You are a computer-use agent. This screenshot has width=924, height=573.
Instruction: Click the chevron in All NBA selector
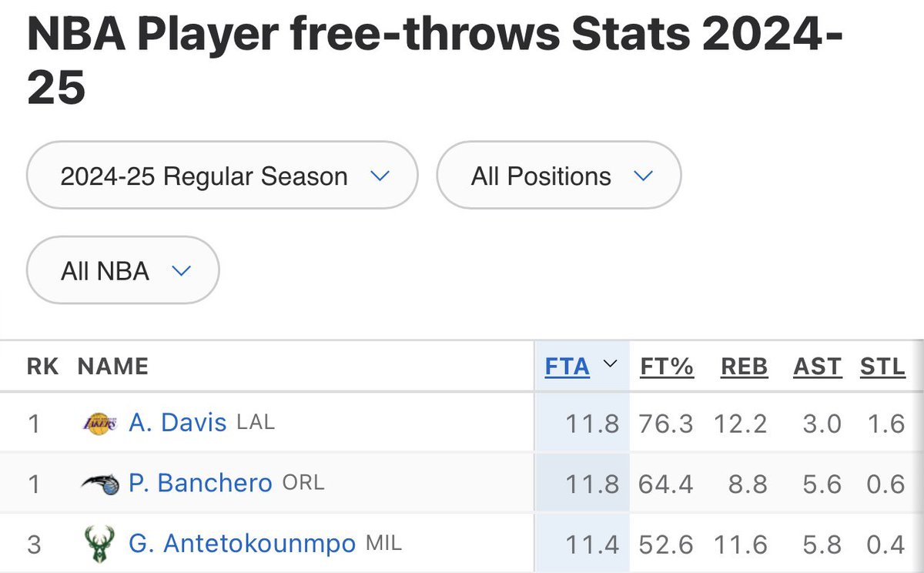[181, 270]
